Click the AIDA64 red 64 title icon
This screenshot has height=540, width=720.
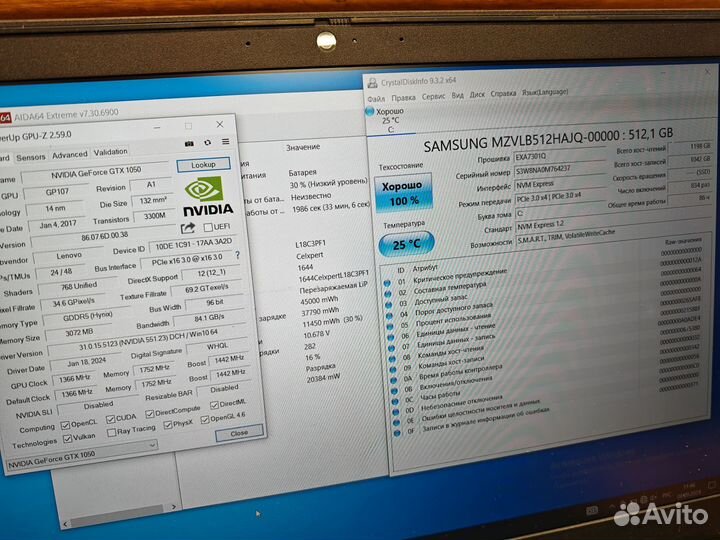(5, 118)
